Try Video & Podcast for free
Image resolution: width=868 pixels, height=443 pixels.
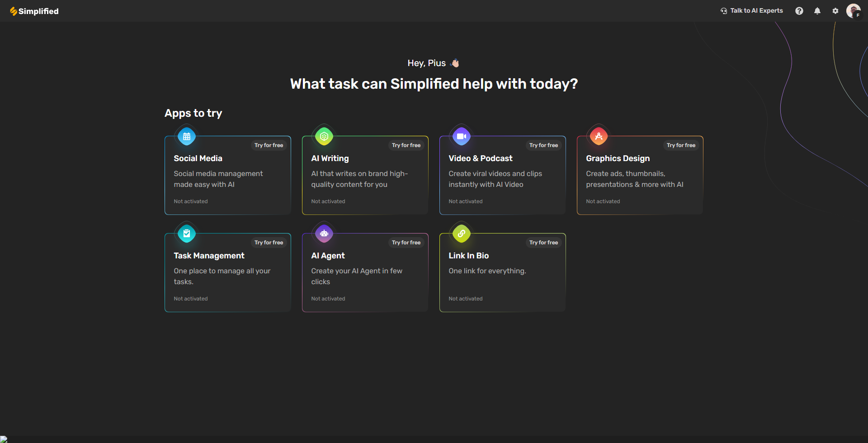[544, 145]
